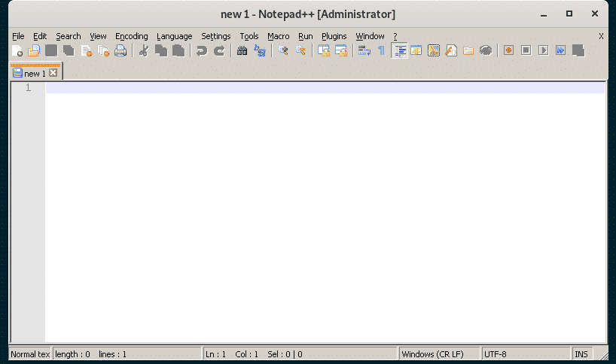Select the new 1 document tab

point(35,73)
